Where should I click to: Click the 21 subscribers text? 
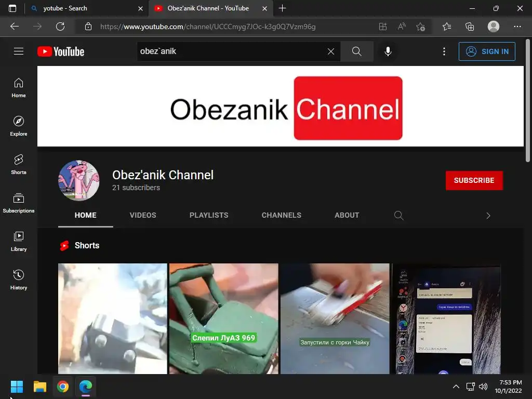(x=136, y=188)
